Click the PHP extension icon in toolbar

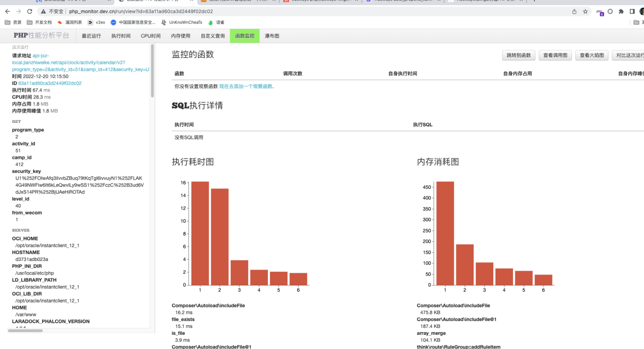[600, 12]
